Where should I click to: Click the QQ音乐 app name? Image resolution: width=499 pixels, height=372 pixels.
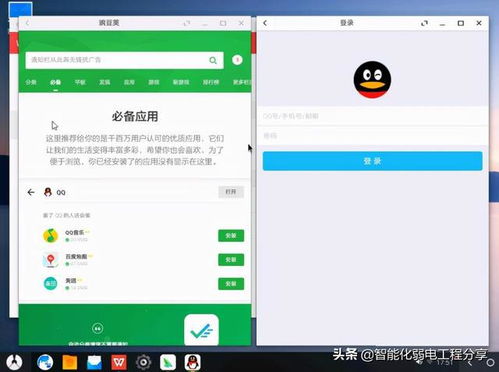pyautogui.click(x=74, y=233)
